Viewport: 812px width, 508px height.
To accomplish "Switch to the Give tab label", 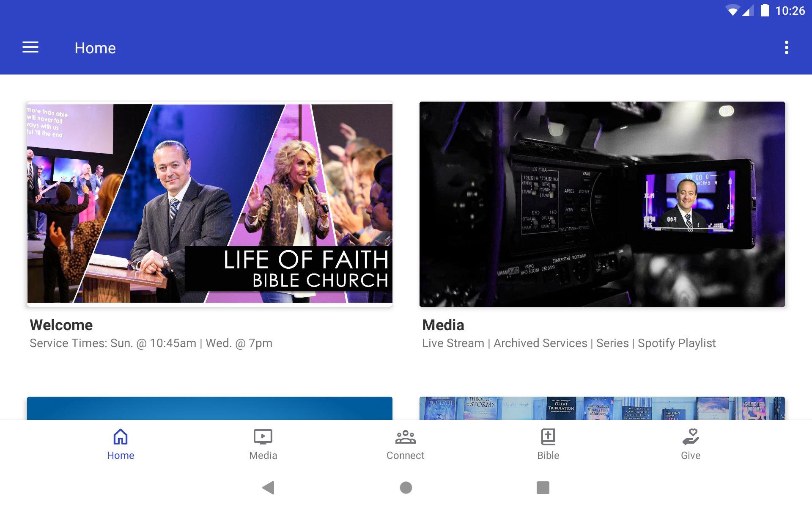I will [691, 456].
